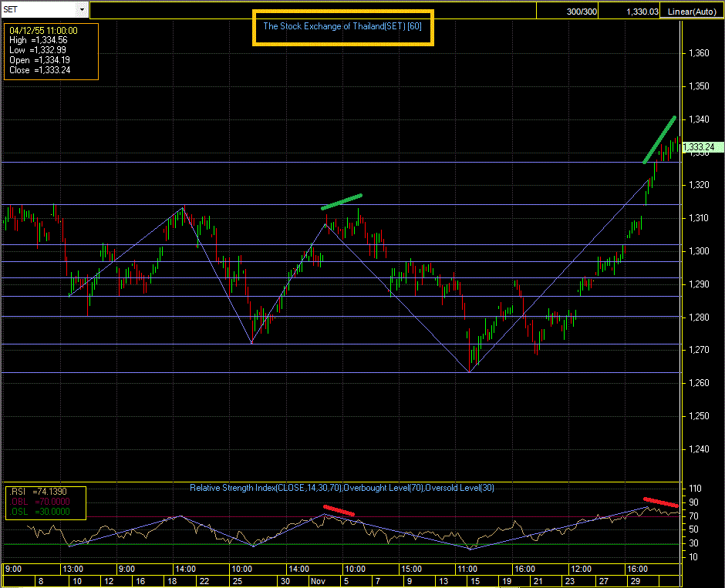Select the green trendline above latest price candles
The height and width of the screenshot is (588, 725).
(660, 139)
